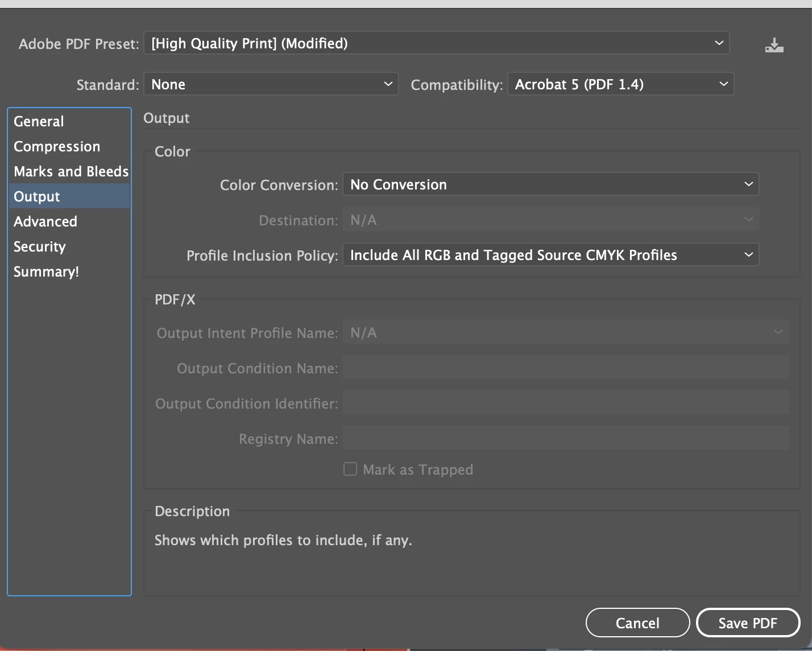Click the Save PDF button

click(x=748, y=623)
